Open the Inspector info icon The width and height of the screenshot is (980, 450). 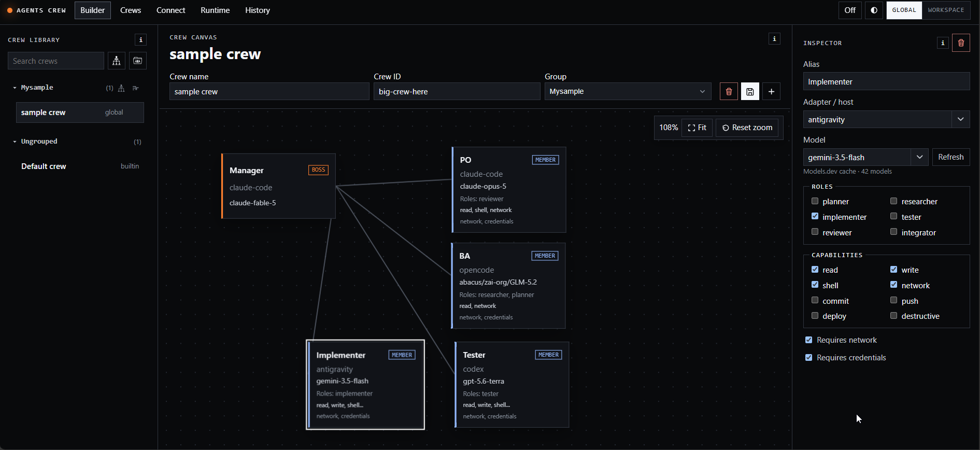(943, 43)
